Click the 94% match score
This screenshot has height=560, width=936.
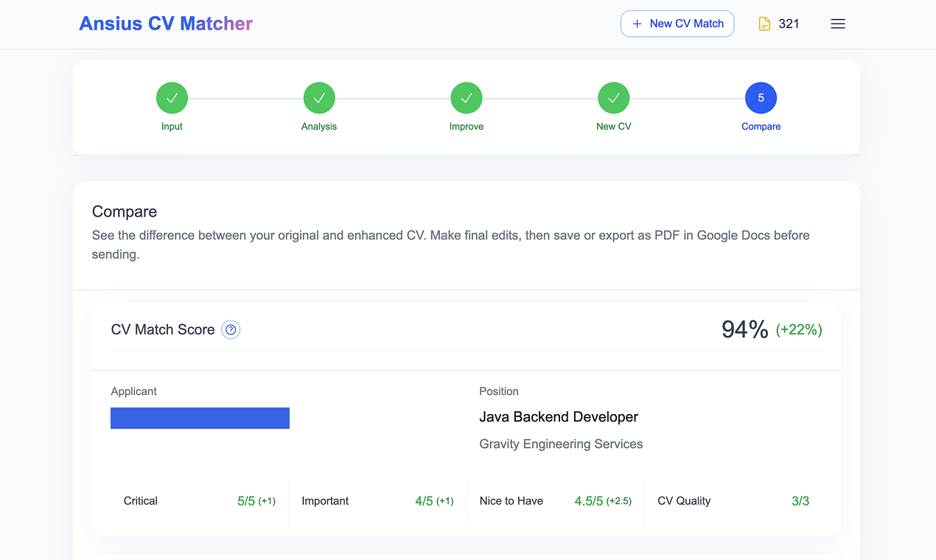pos(745,329)
